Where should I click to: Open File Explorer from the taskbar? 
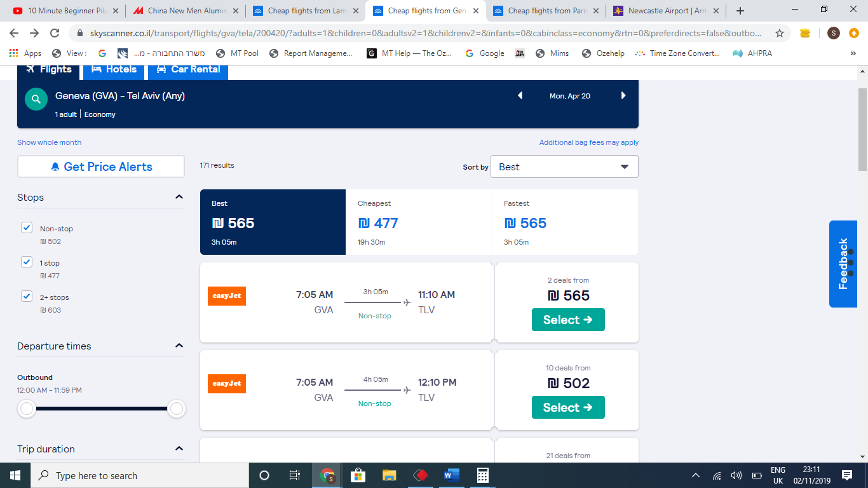(x=390, y=475)
